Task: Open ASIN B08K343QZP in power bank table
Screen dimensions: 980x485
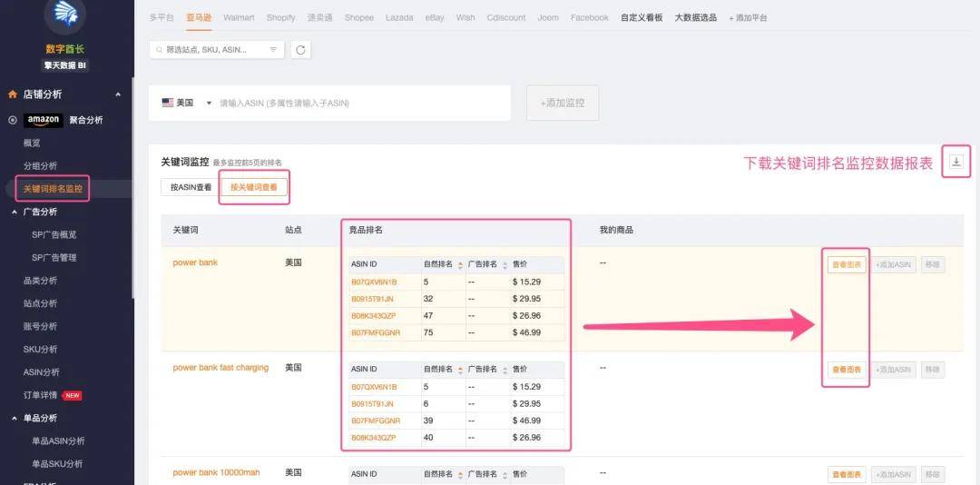Action: 373,315
